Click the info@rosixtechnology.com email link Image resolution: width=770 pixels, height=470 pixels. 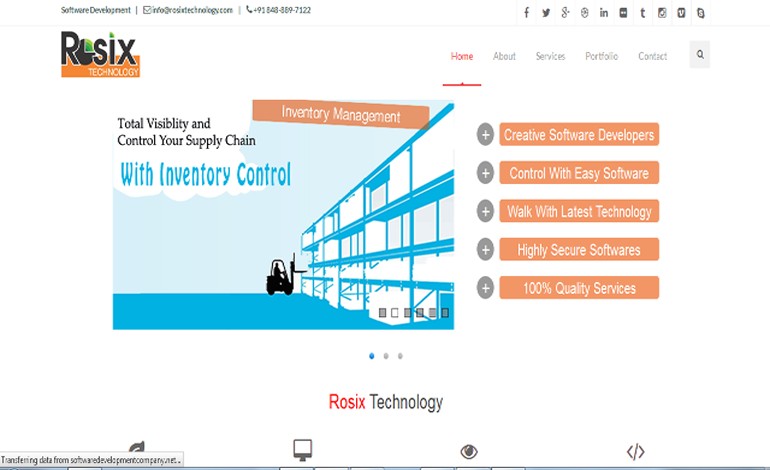point(192,10)
